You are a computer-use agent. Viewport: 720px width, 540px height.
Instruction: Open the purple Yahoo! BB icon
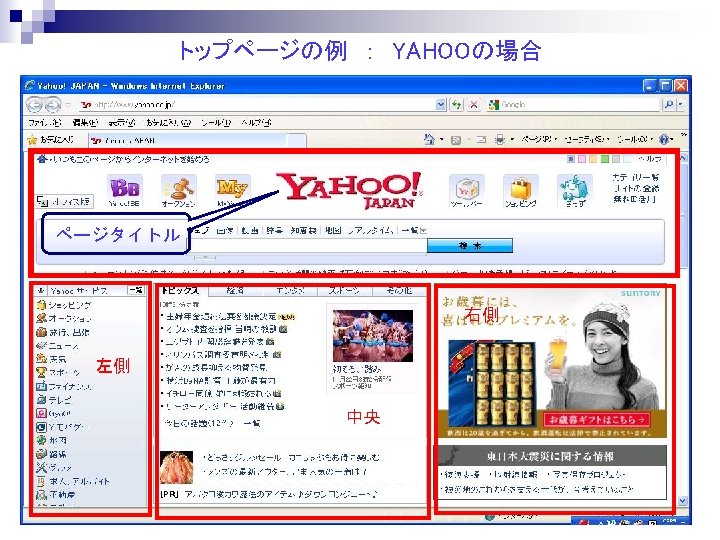(124, 191)
